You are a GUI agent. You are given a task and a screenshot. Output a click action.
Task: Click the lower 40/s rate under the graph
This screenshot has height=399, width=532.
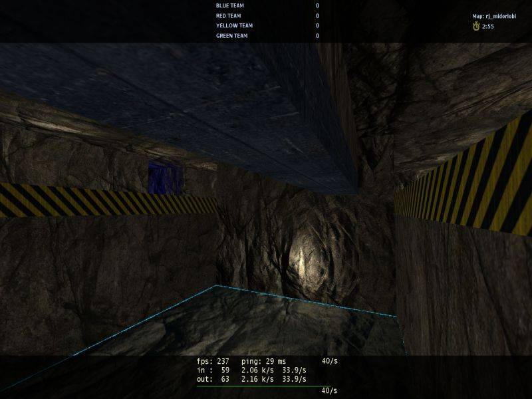(329, 390)
